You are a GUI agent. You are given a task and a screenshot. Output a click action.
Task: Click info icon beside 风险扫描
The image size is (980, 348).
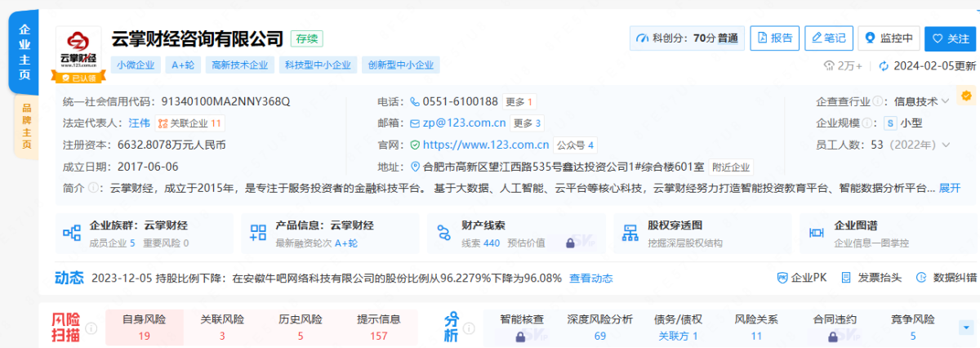click(91, 328)
